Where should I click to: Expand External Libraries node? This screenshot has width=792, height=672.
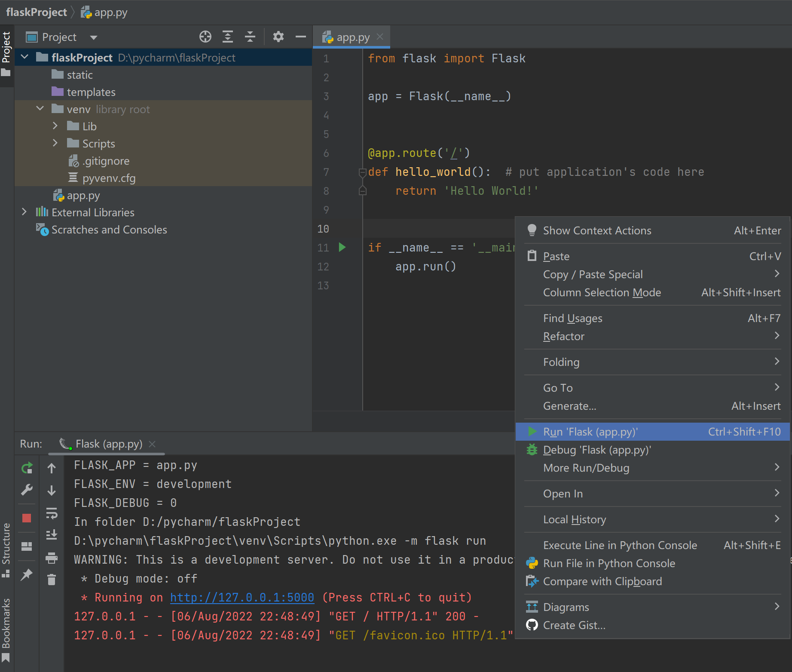(x=24, y=212)
